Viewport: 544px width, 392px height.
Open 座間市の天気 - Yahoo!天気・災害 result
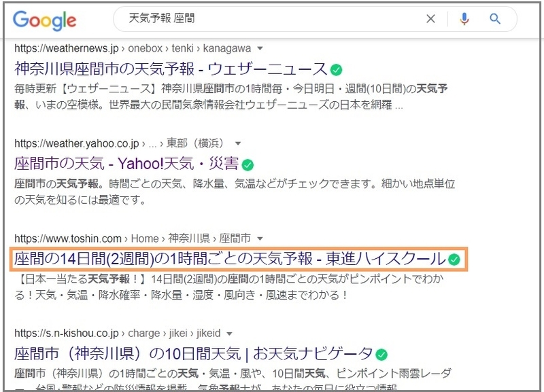tap(126, 164)
